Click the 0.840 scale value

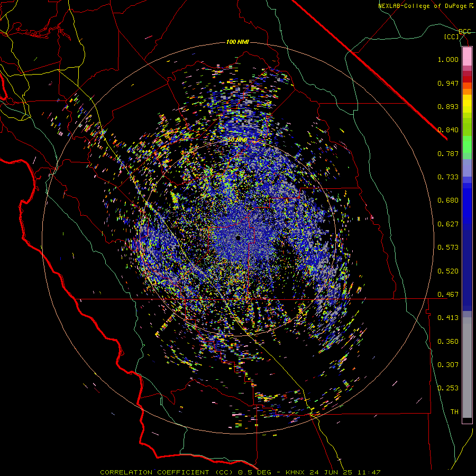(448, 130)
